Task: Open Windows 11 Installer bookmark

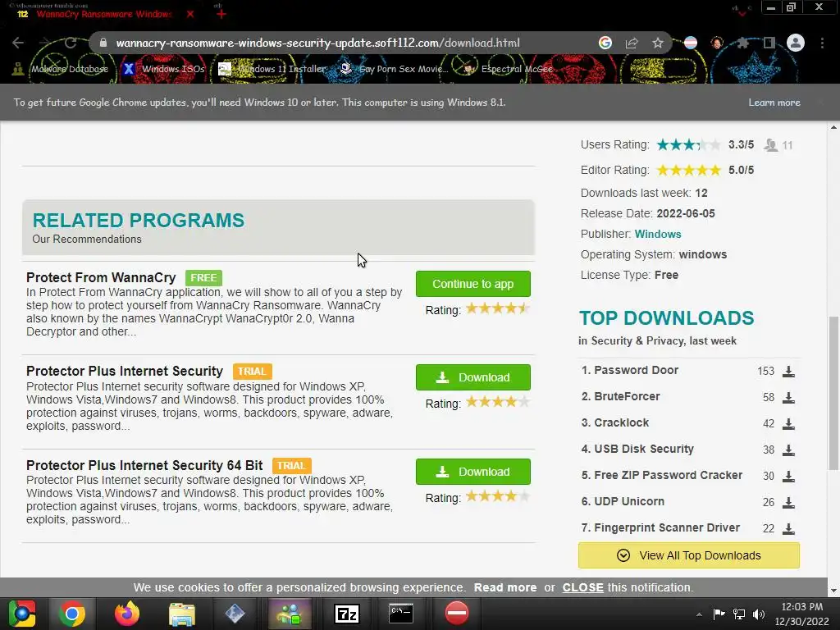Action: point(272,69)
